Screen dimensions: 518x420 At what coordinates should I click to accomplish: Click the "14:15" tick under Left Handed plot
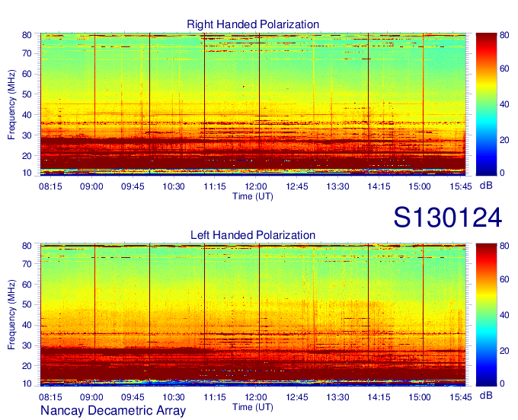point(379,397)
